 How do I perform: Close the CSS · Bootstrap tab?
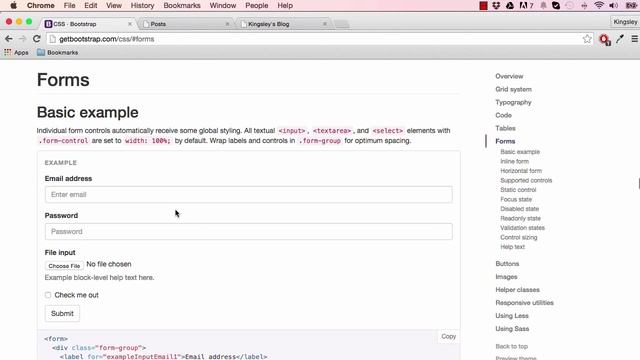(x=130, y=24)
